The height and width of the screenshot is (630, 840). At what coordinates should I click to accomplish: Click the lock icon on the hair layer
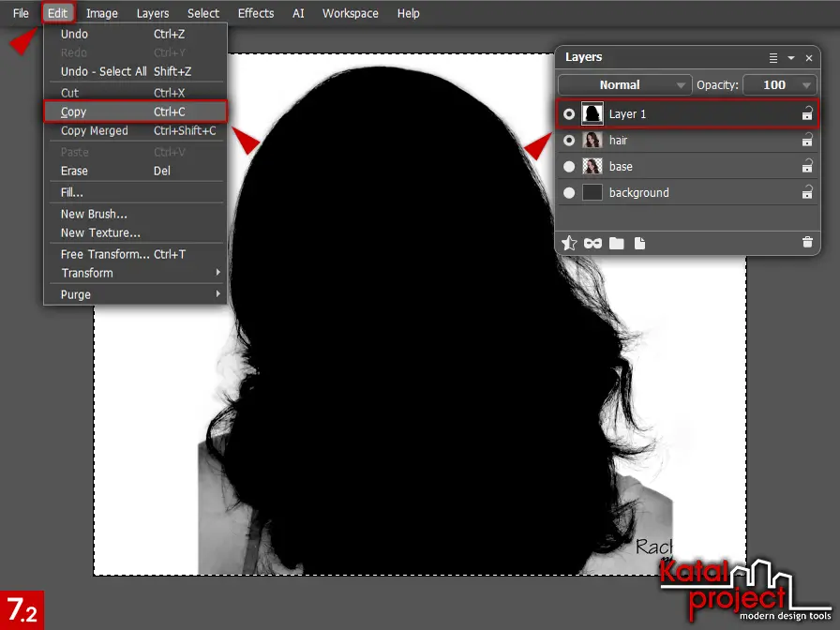click(x=805, y=140)
